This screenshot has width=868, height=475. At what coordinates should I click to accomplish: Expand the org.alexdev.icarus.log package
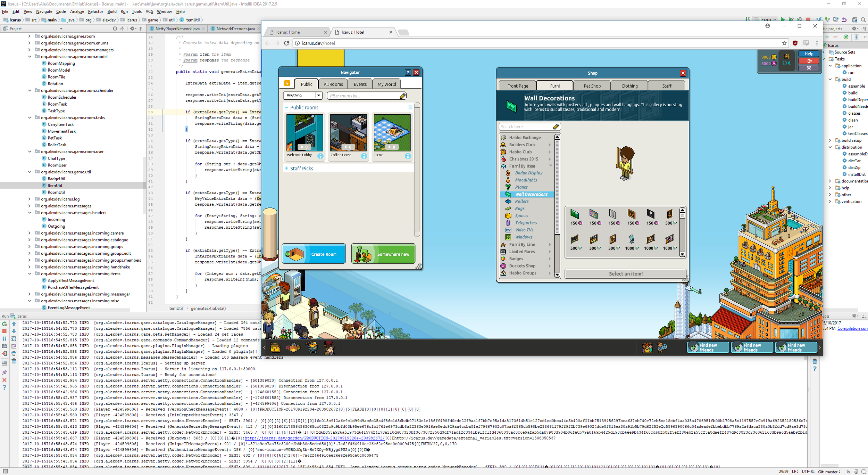(30, 199)
